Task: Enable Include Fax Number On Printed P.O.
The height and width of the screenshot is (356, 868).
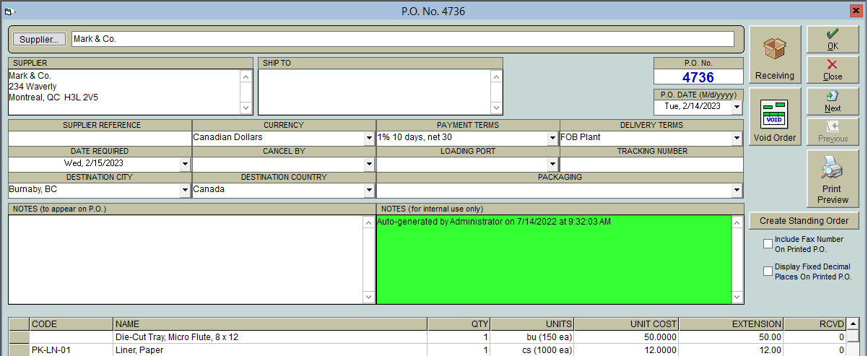Action: pos(768,244)
